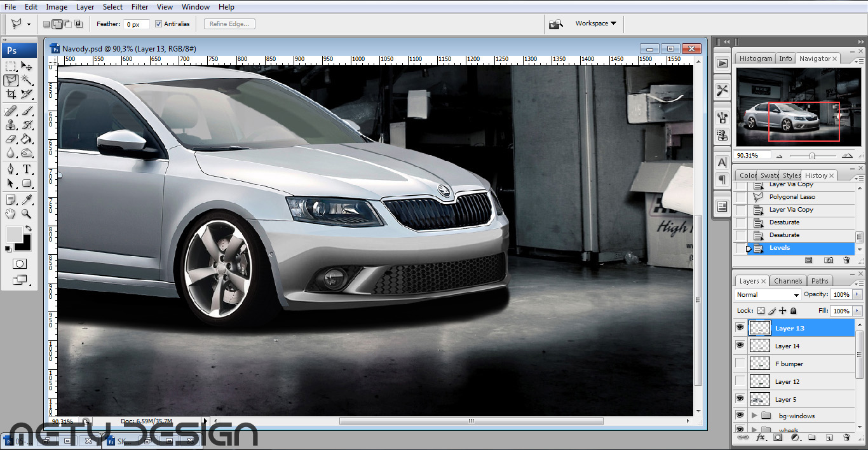Hide Layer 13 visibility eye

pyautogui.click(x=740, y=328)
